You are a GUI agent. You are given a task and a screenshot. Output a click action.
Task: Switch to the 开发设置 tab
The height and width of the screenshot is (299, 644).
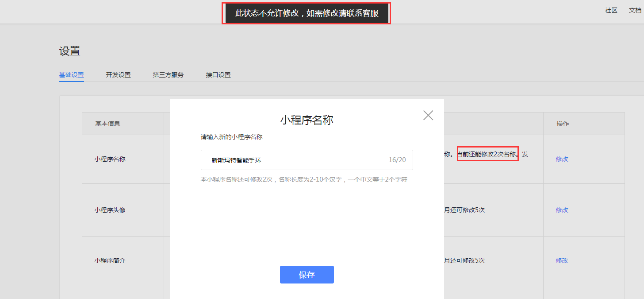[118, 75]
